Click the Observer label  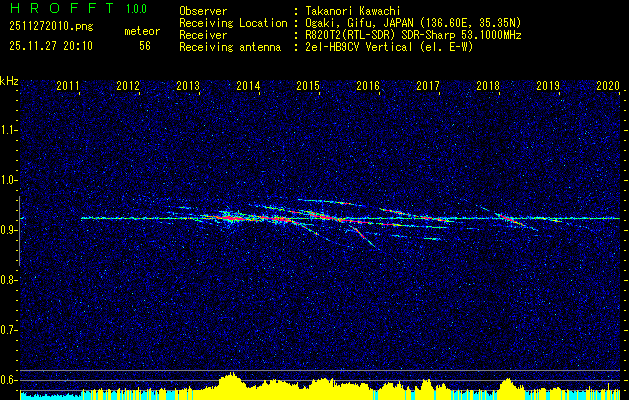pos(203,11)
